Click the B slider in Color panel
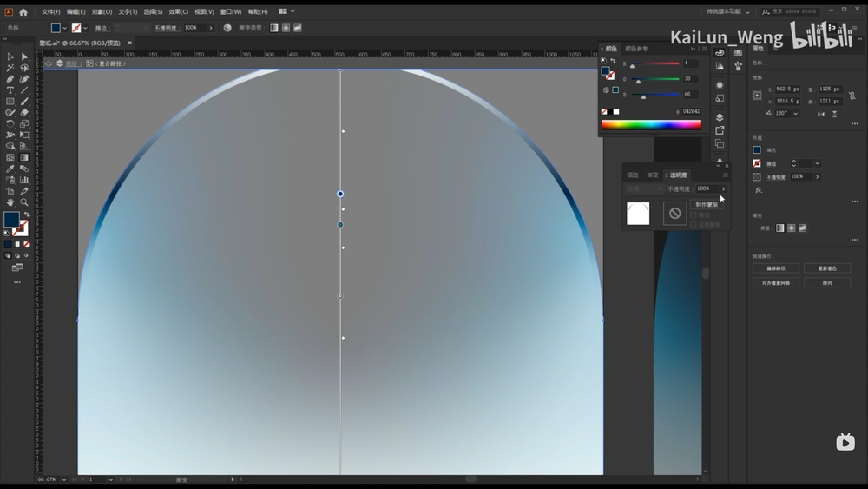Viewport: 868px width, 489px height. [x=655, y=95]
